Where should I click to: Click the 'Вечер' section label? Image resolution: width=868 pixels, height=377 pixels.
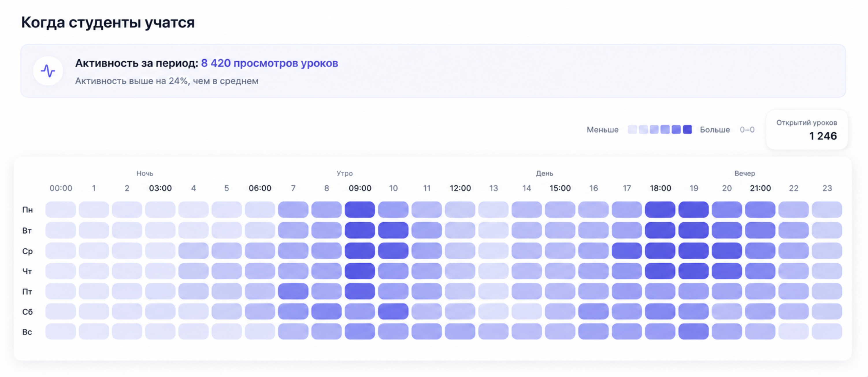click(745, 173)
